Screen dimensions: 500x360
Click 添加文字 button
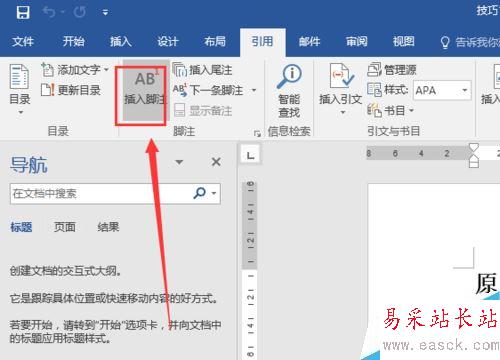[71, 70]
